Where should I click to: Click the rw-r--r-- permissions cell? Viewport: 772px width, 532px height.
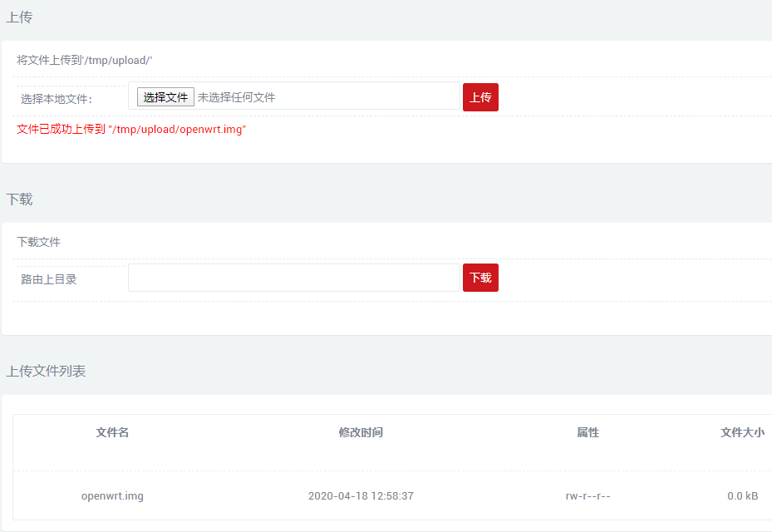click(x=588, y=496)
